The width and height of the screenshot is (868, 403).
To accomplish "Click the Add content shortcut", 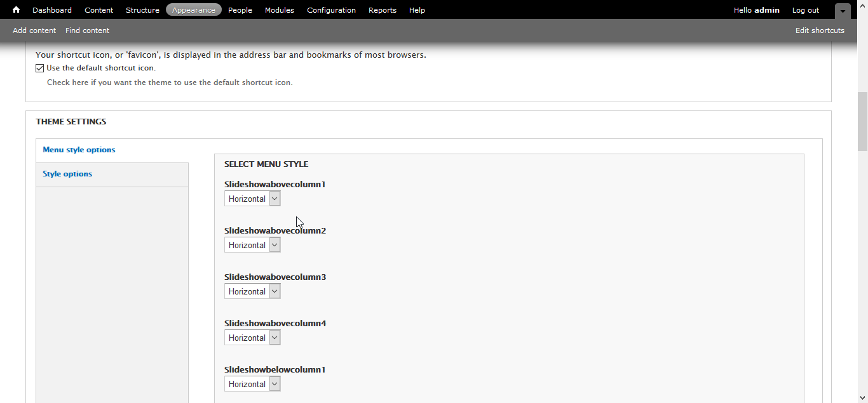I will 34,30.
